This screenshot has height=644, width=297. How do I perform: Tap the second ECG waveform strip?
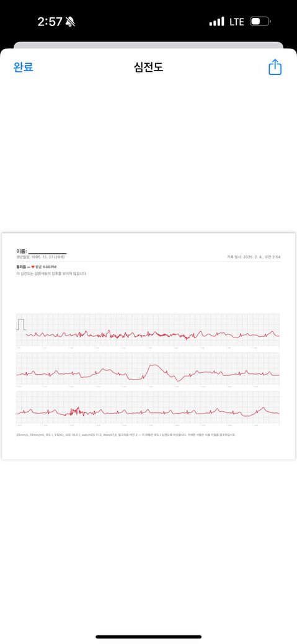[148, 369]
